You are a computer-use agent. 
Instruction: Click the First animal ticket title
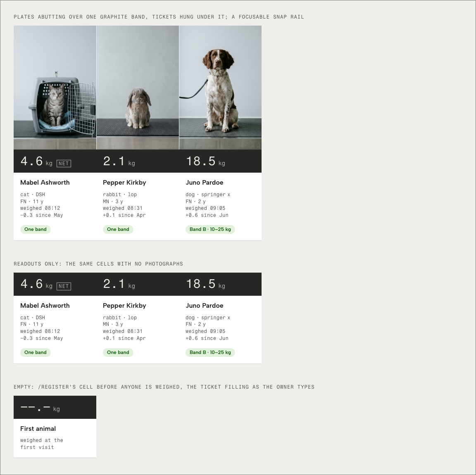coord(38,429)
